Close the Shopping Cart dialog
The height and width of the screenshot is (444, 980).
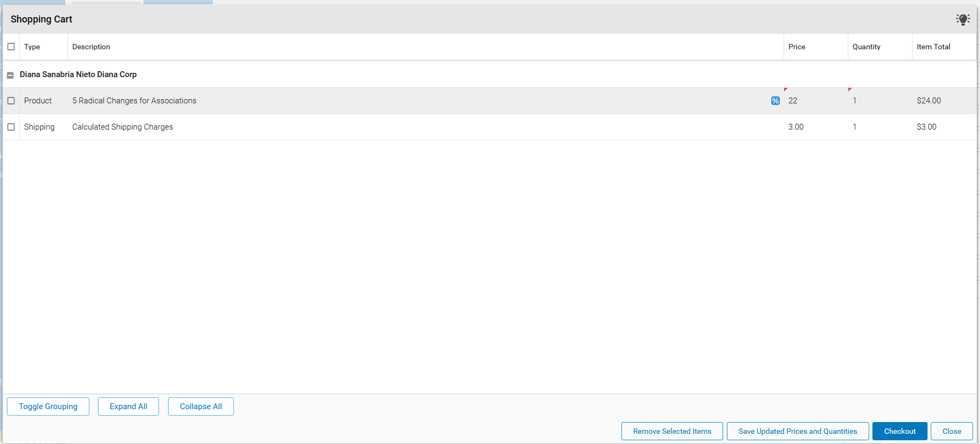[952, 431]
